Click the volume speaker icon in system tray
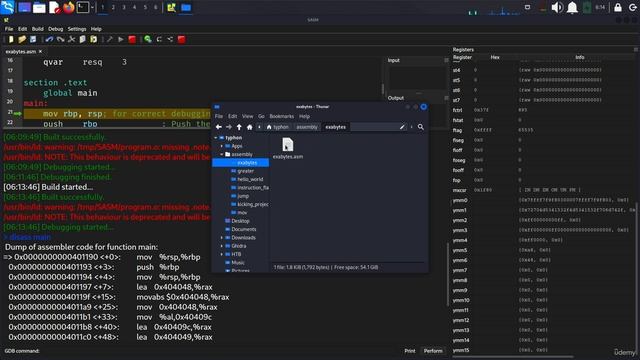The height and width of the screenshot is (360, 640). pyautogui.click(x=557, y=7)
